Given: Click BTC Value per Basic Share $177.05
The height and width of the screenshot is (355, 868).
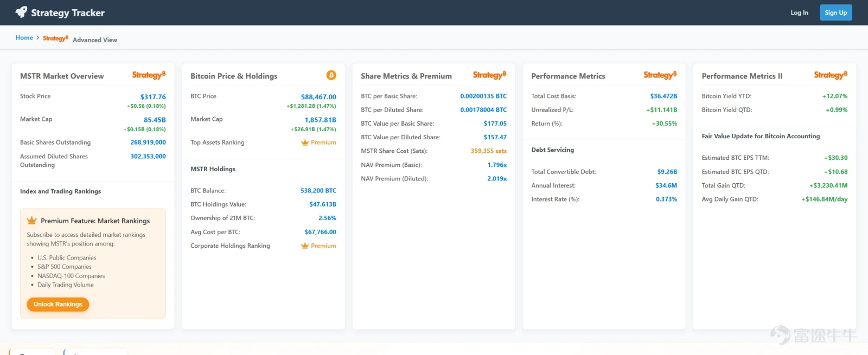Looking at the screenshot, I should (x=495, y=124).
